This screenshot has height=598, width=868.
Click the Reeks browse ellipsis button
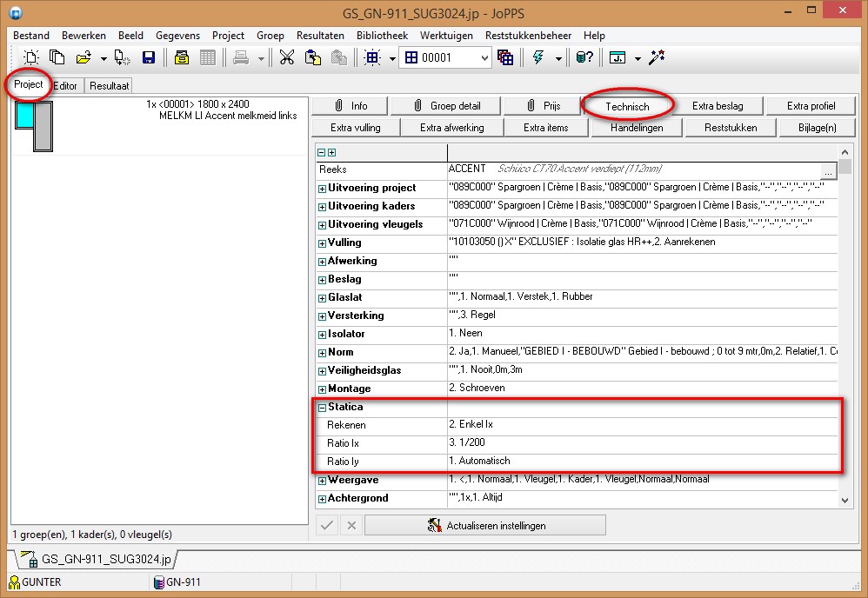[x=828, y=170]
